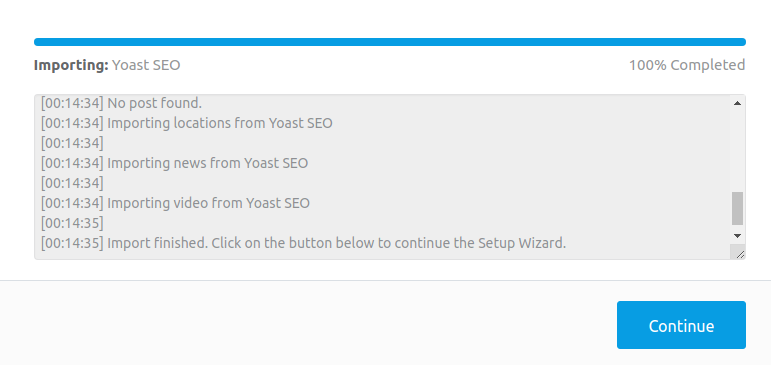The image size is (771, 365).
Task: Click the empty timestamp line below news entry
Action: click(x=72, y=183)
